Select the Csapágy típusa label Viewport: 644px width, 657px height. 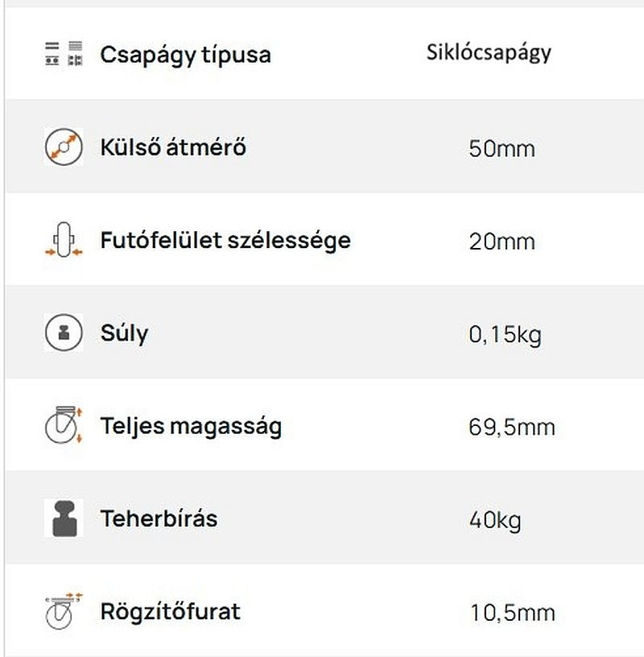click(x=186, y=56)
